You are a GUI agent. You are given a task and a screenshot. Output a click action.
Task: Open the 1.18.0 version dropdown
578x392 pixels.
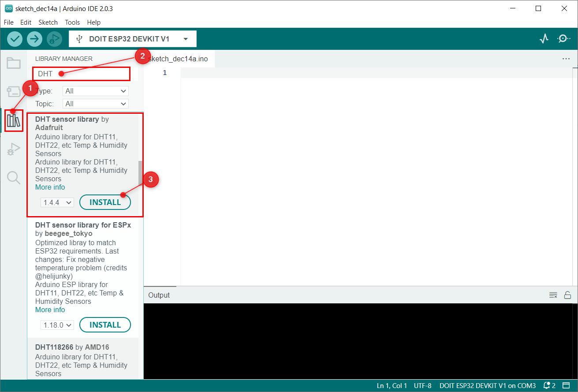pyautogui.click(x=57, y=325)
